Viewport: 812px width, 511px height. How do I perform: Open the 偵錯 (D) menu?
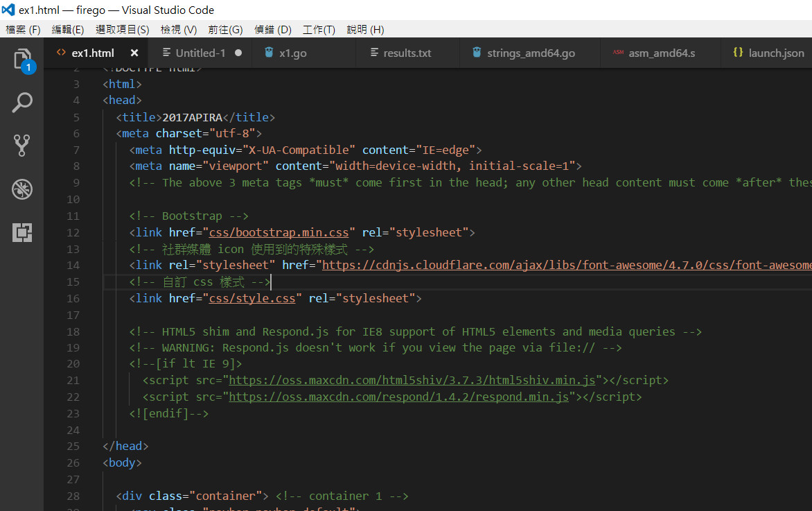click(x=273, y=30)
